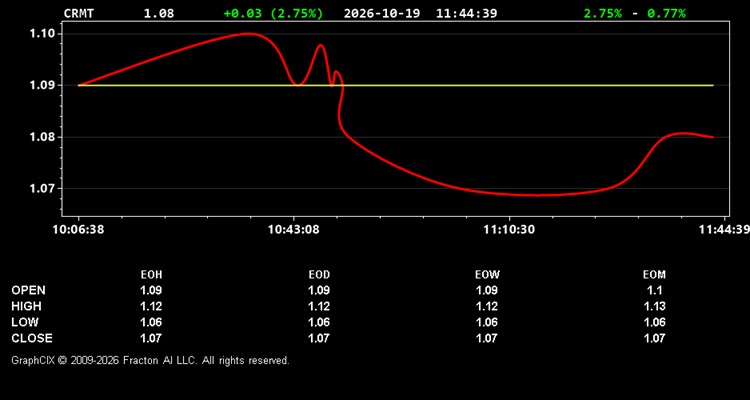Image resolution: width=750 pixels, height=400 pixels.
Task: Select the 1.08 current price in header
Action: [159, 13]
